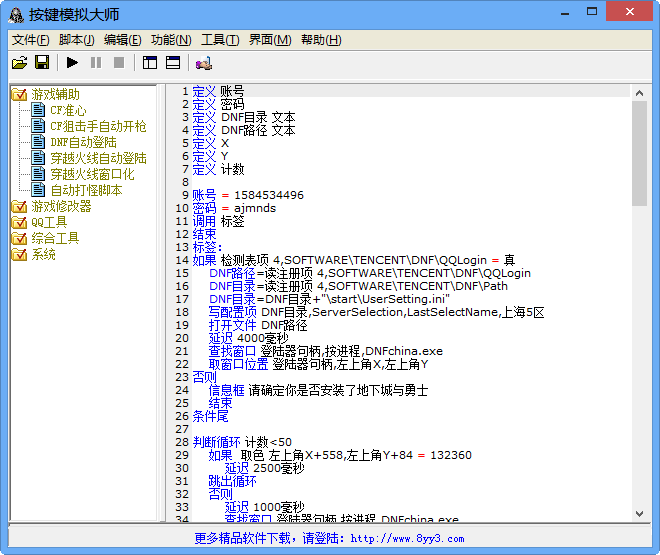Select the CF准心 script
The width and height of the screenshot is (660, 555).
pyautogui.click(x=68, y=110)
